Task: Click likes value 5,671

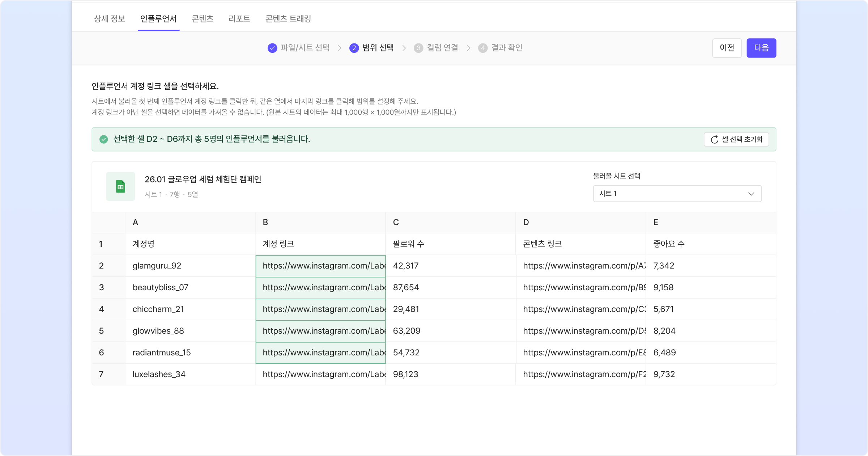Action: (711, 309)
